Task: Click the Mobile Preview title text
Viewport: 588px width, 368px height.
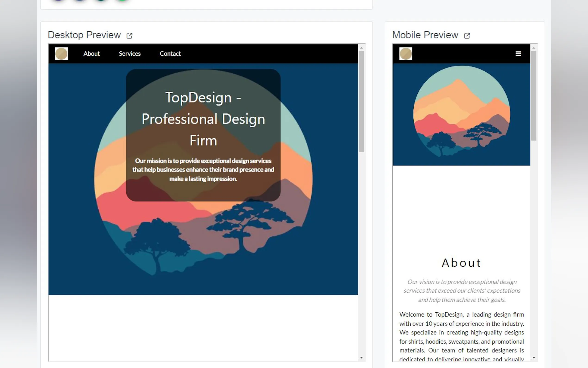Action: pyautogui.click(x=425, y=35)
